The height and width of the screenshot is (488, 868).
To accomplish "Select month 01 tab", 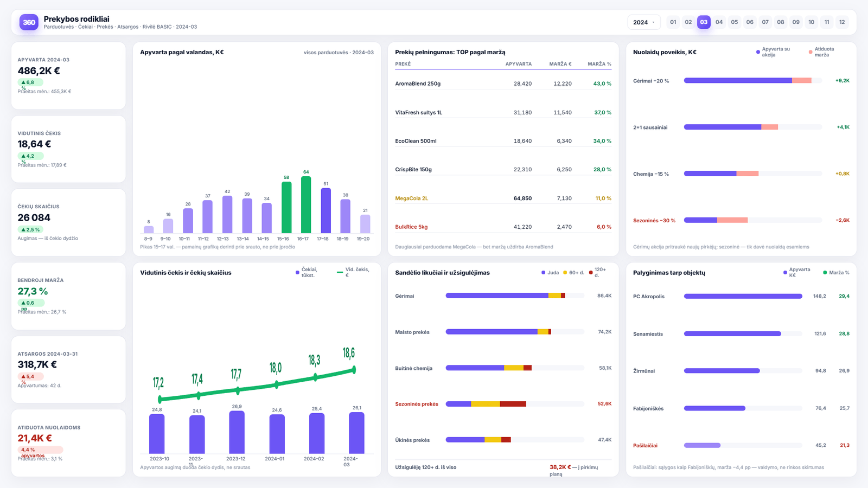I will coord(673,22).
